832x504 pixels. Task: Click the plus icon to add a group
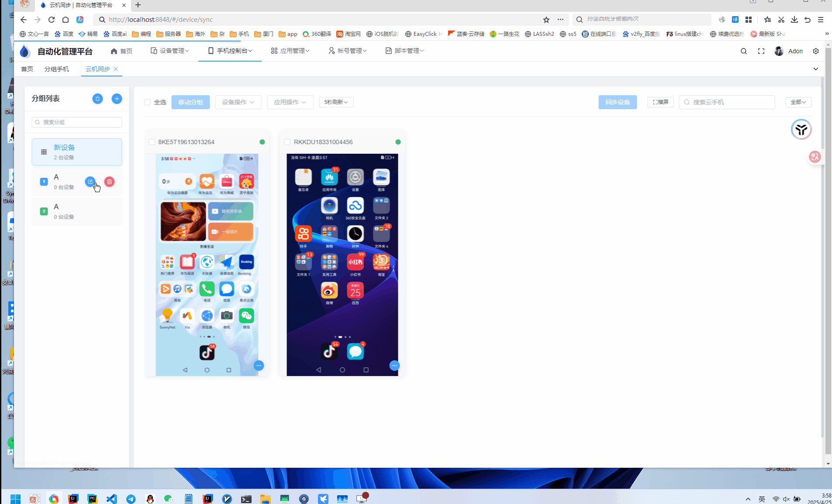(x=117, y=99)
